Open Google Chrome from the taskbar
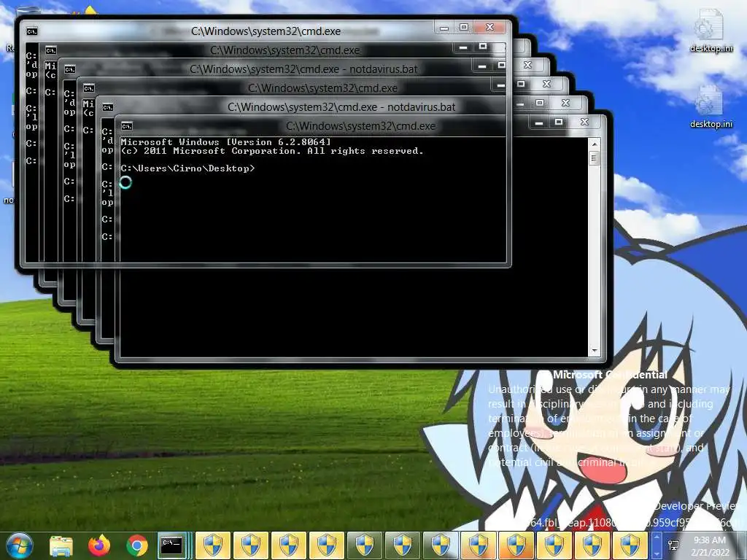This screenshot has height=560, width=747. [x=137, y=545]
